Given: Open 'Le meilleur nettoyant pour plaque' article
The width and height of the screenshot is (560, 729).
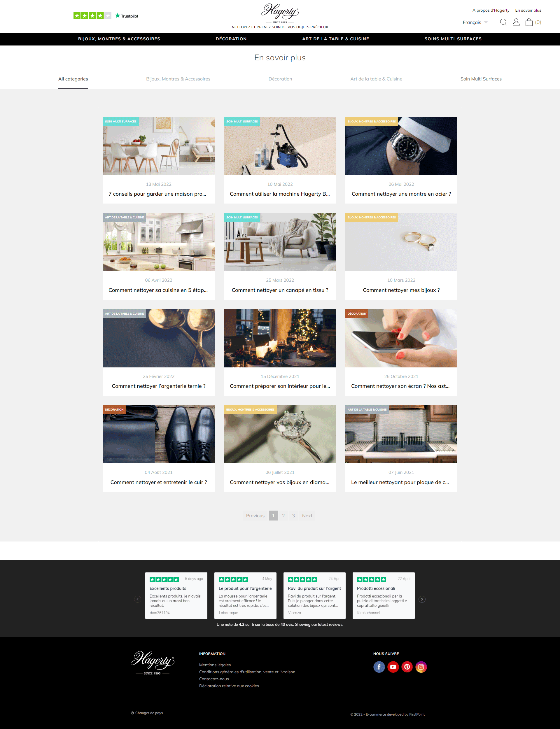Looking at the screenshot, I should (x=400, y=482).
